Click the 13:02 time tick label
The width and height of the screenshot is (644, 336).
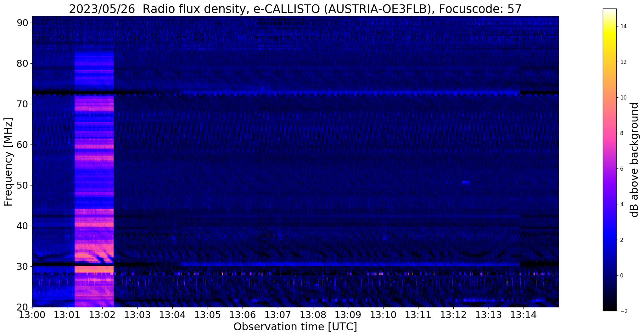(x=102, y=315)
